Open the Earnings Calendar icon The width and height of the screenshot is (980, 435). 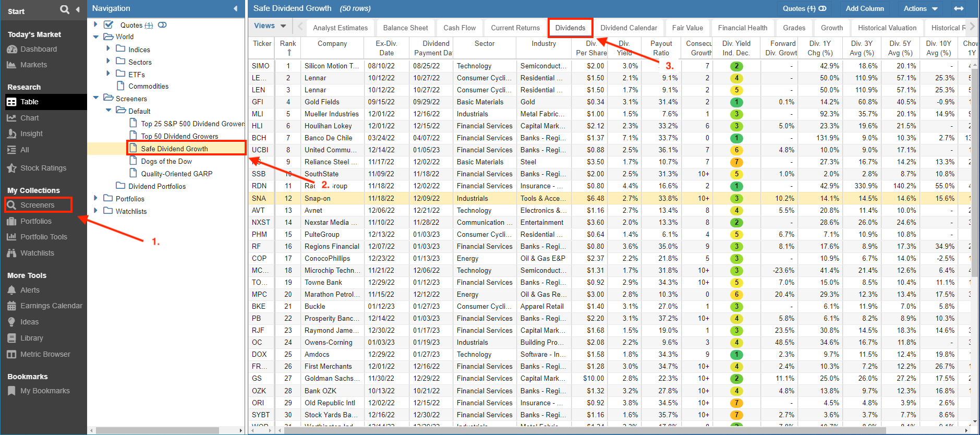11,306
